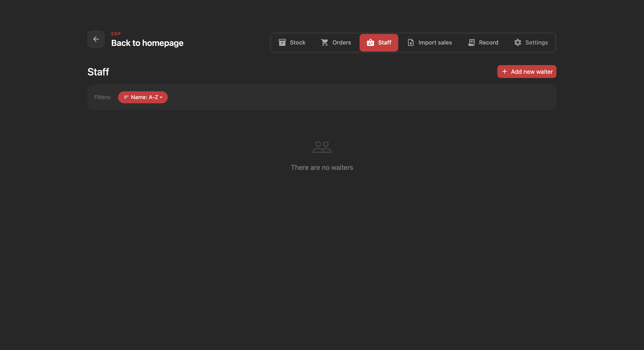
Task: Click the Staff badge icon
Action: click(371, 42)
